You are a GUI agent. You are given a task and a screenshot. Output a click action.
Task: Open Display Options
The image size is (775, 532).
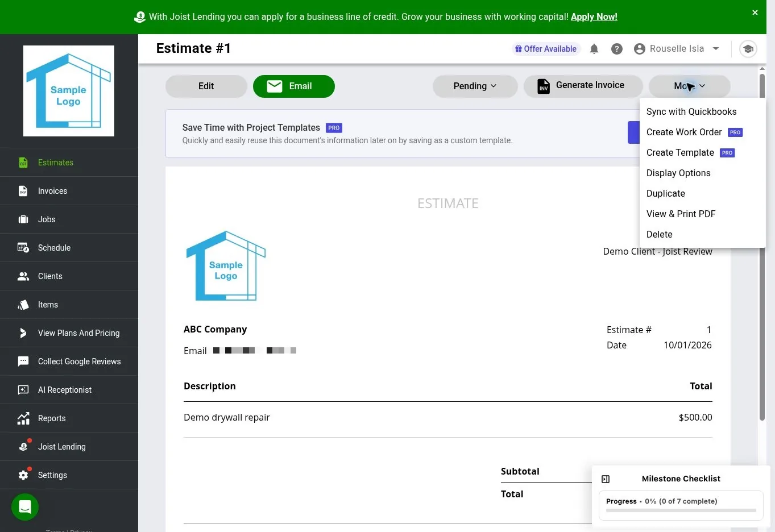coord(678,173)
